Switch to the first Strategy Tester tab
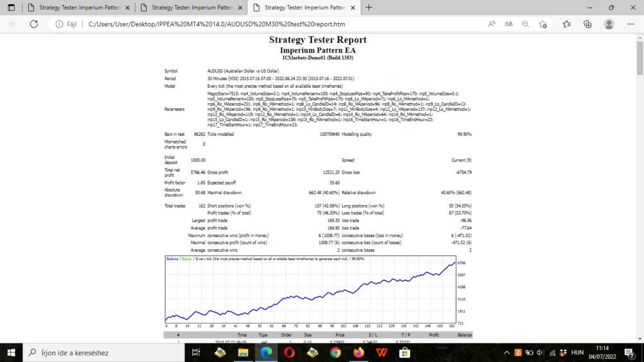Image resolution: width=644 pixels, height=362 pixels. pos(79,8)
